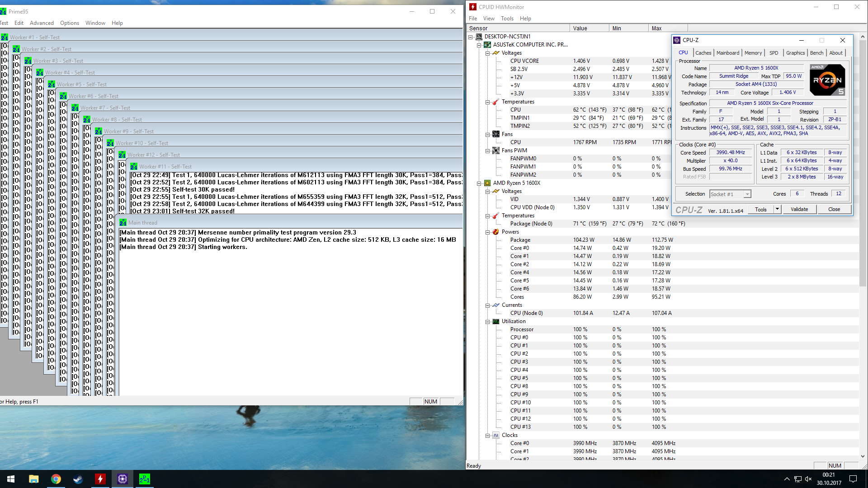The image size is (868, 488).
Task: Open the Tools dropdown arrow in CPU-Z
Action: (x=777, y=209)
